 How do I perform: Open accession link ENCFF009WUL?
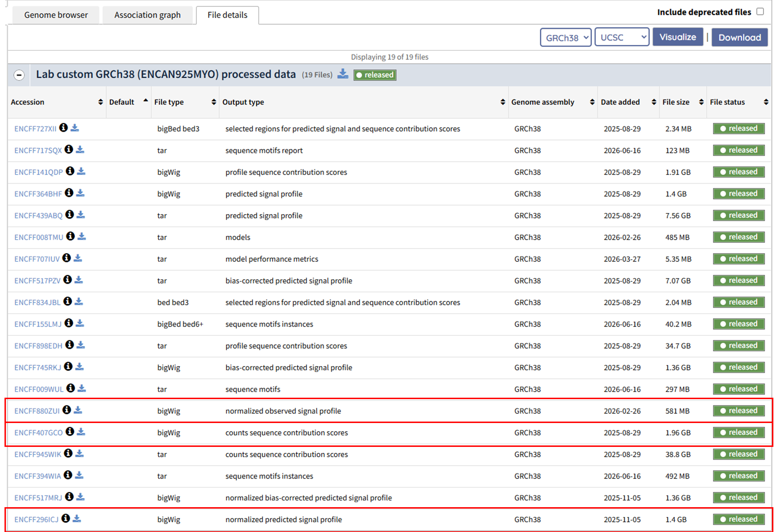(39, 389)
